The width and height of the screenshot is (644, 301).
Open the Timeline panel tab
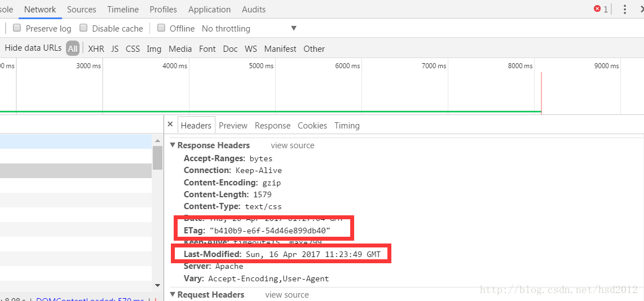point(123,10)
